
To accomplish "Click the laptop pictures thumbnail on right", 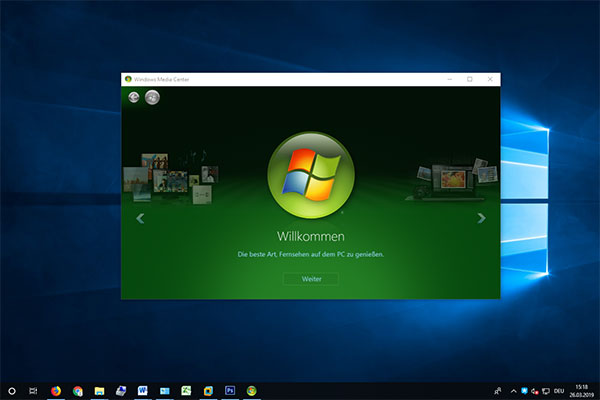I will [x=452, y=179].
